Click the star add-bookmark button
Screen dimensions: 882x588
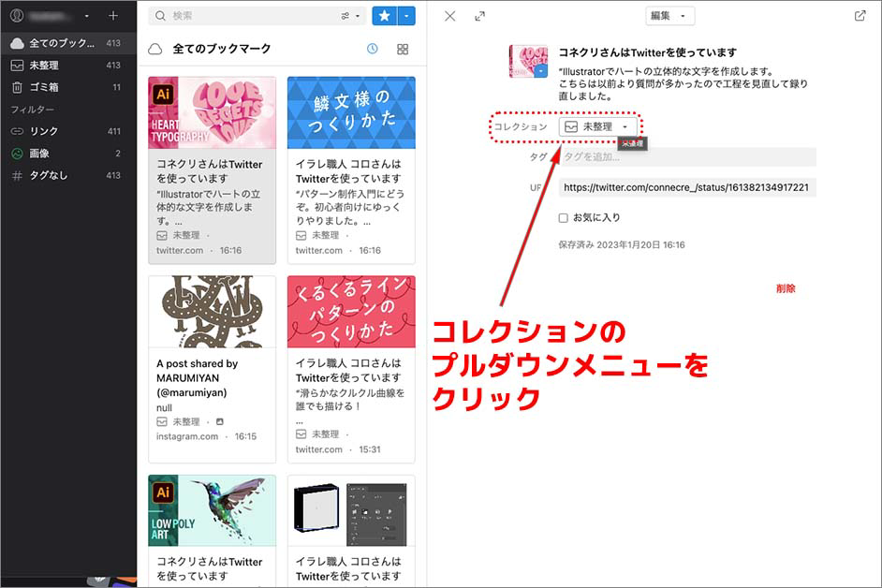coord(384,16)
